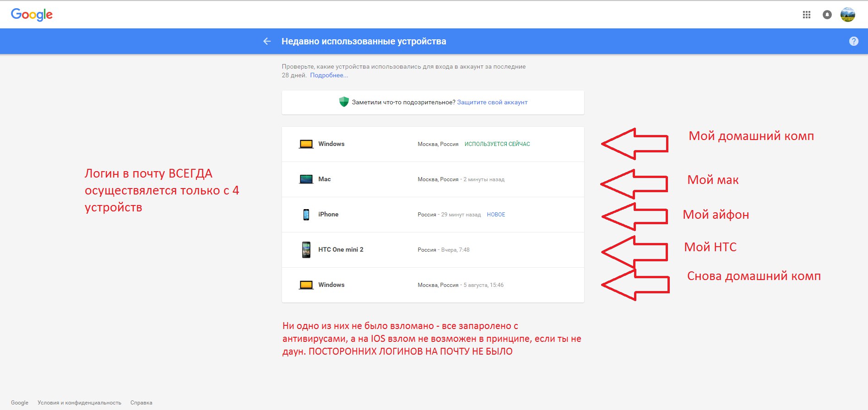Expand the iPhone device entry
The image size is (868, 410).
point(433,215)
